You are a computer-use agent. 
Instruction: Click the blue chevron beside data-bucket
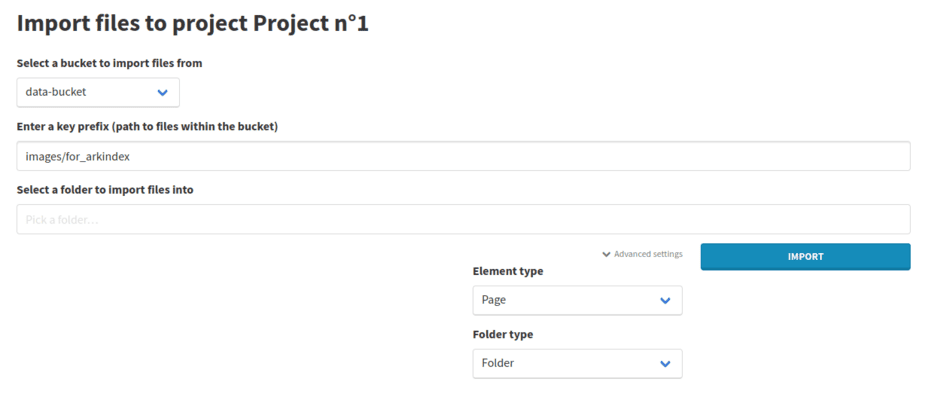click(163, 92)
